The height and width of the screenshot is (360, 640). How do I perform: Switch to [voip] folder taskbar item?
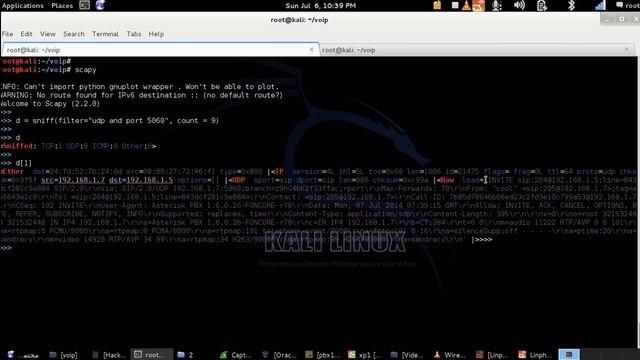pyautogui.click(x=63, y=355)
